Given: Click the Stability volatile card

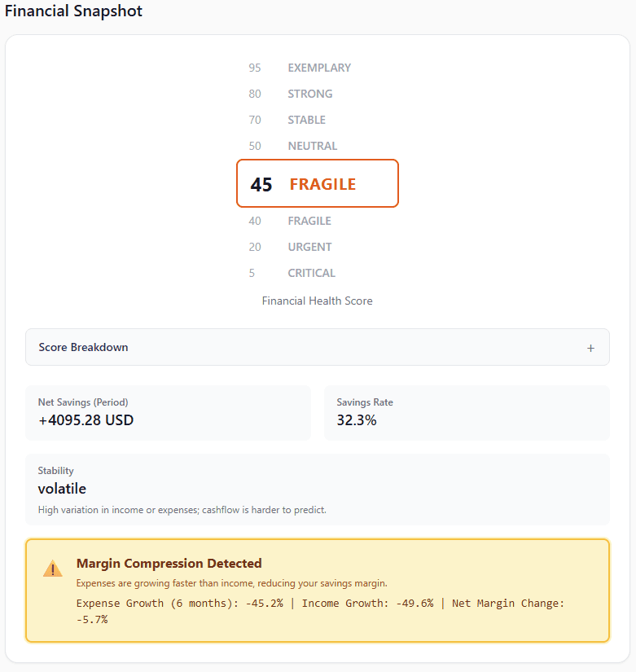Looking at the screenshot, I should [317, 489].
